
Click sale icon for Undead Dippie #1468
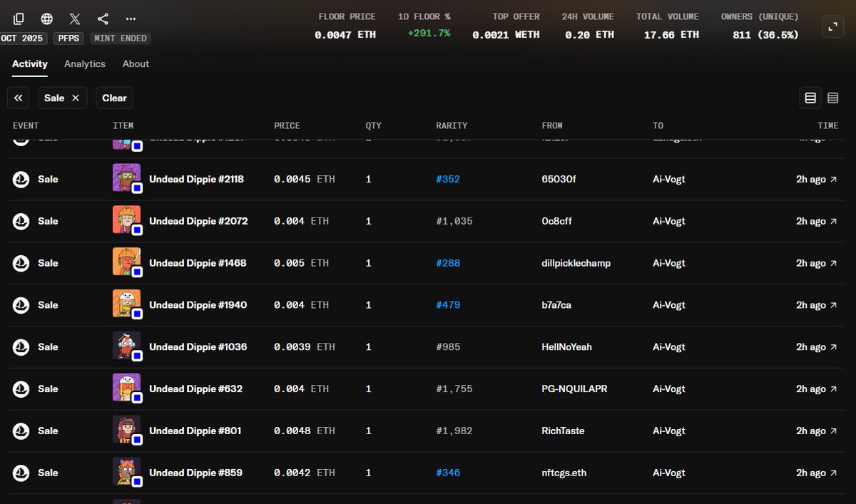click(21, 263)
